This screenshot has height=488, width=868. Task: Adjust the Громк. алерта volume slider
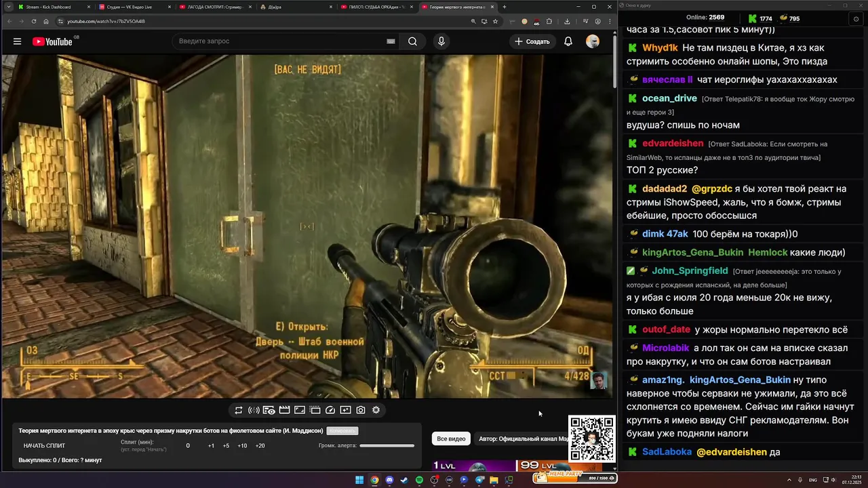(387, 446)
